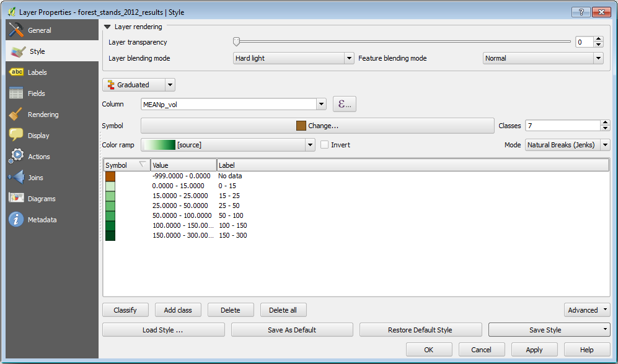Open the Display speech bubble icon
The height and width of the screenshot is (364, 618).
point(17,136)
